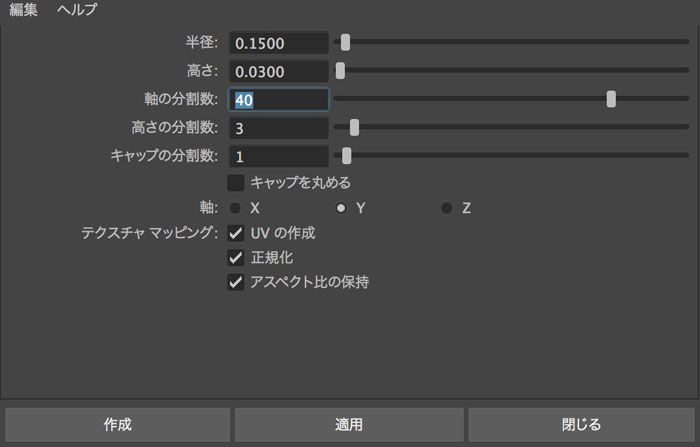The image size is (700, 447).
Task: Click the 高さ value field
Action: (279, 71)
